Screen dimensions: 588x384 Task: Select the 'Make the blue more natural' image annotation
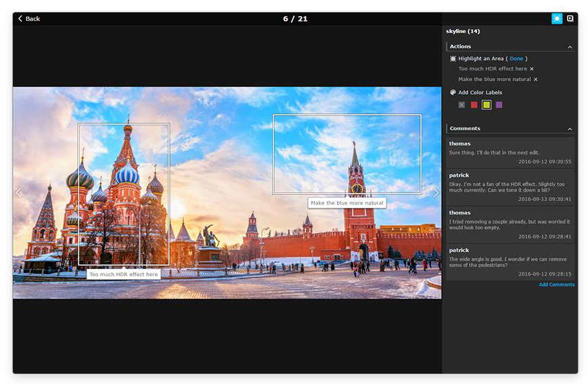coord(347,203)
